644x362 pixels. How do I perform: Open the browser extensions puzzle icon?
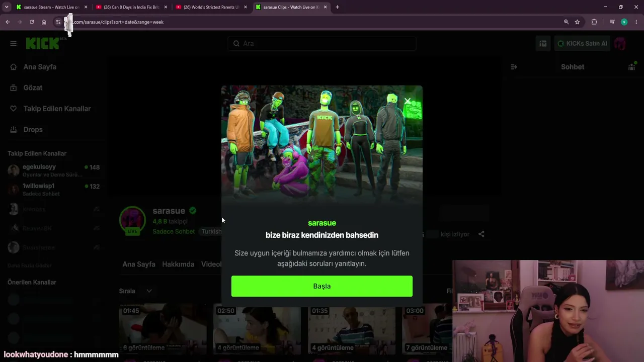click(x=594, y=22)
